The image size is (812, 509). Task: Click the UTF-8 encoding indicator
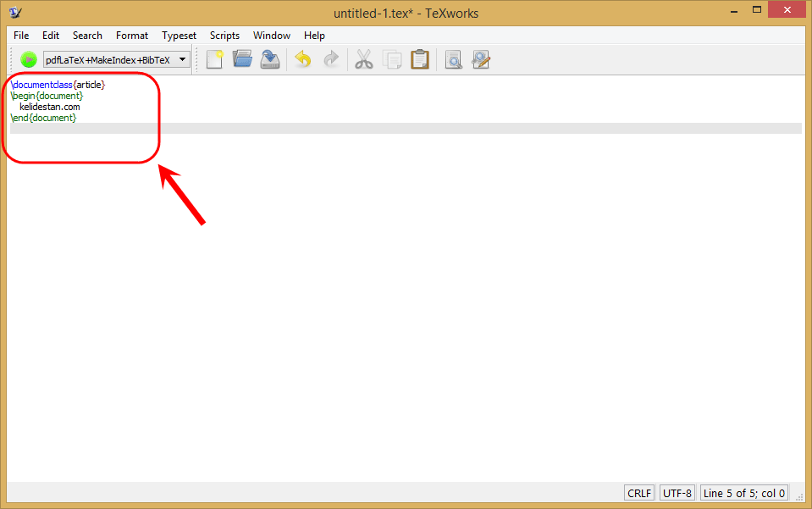point(677,493)
